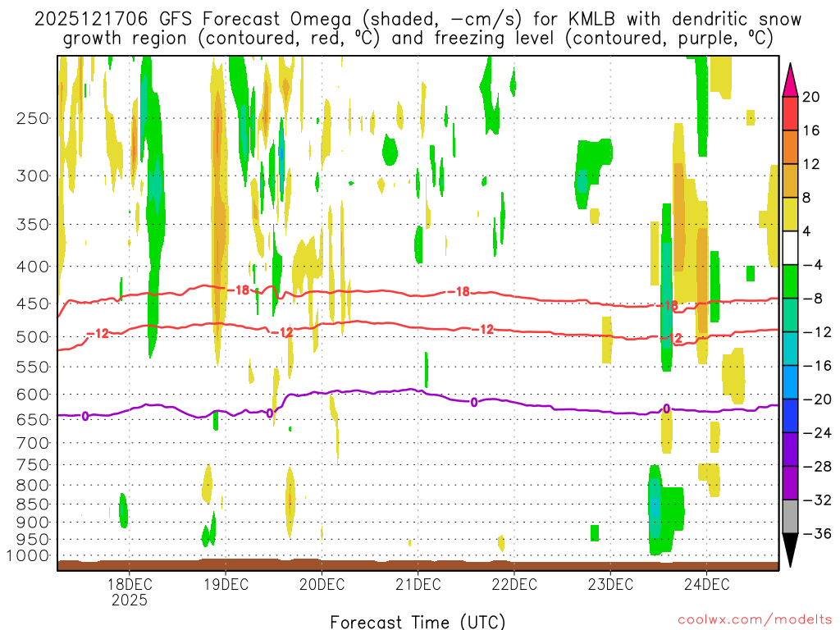
Task: Click the 2025 year label under 18DEC
Action: click(129, 600)
